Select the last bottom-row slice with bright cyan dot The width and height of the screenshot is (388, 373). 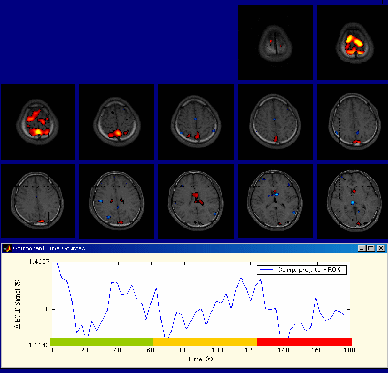coord(352,201)
